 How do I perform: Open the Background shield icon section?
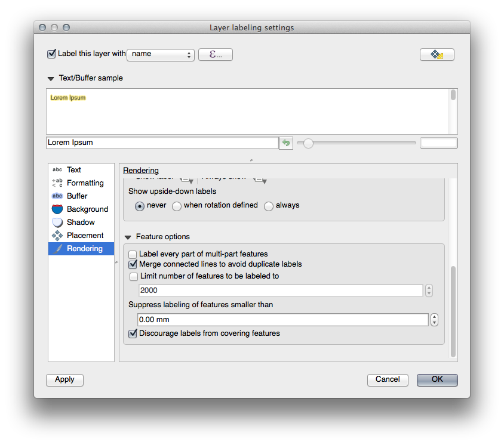(57, 209)
